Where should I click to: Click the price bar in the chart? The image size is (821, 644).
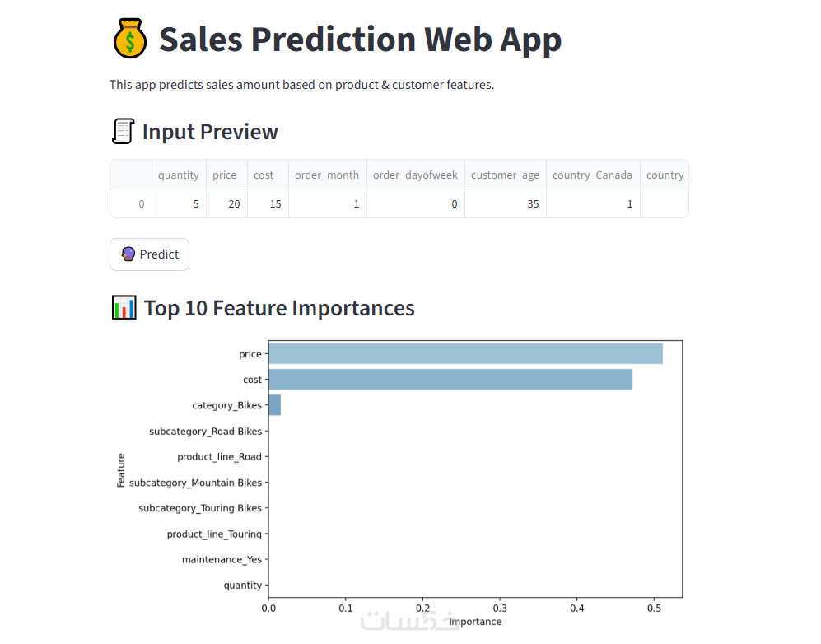[465, 354]
